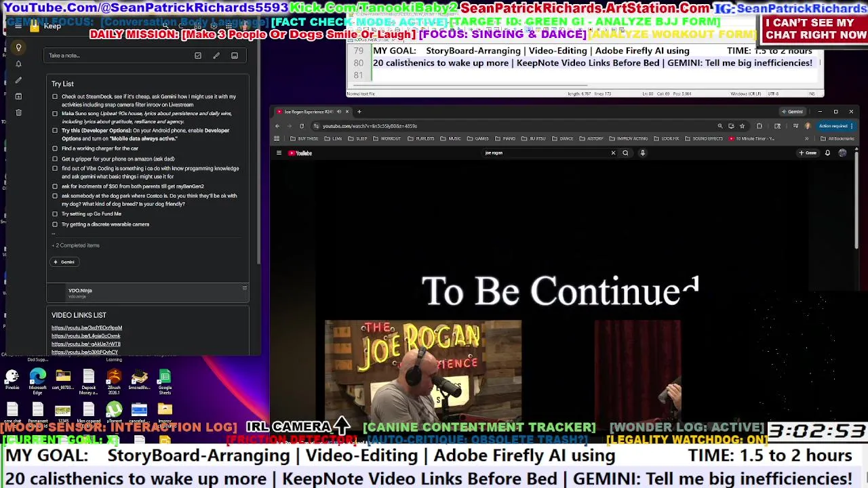Image resolution: width=868 pixels, height=488 pixels.
Task: Clear the YouTube search text with X
Action: pyautogui.click(x=613, y=153)
